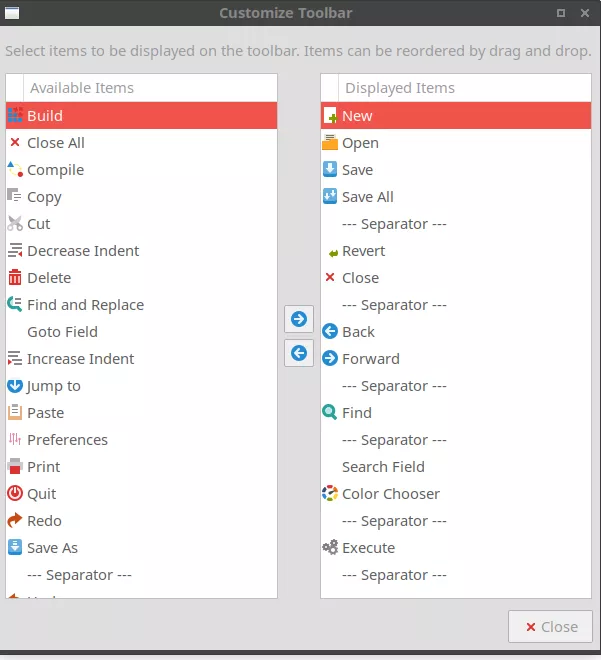Click the Print icon

pos(15,467)
